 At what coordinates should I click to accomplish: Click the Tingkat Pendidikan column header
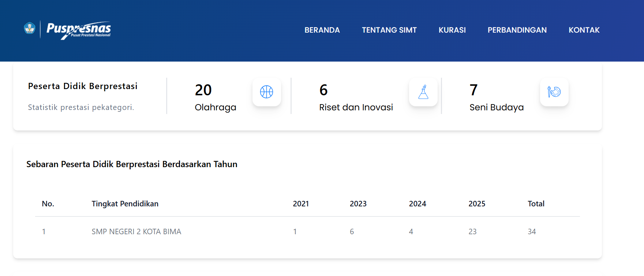coord(125,204)
